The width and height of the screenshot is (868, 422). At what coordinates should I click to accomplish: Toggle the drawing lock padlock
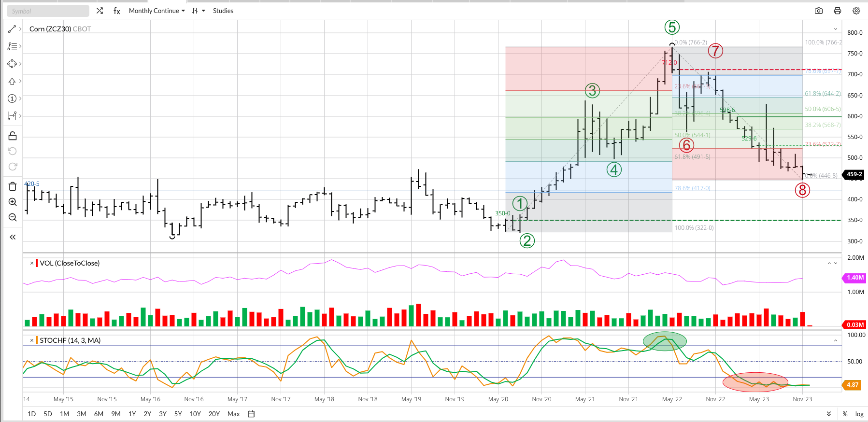point(13,136)
